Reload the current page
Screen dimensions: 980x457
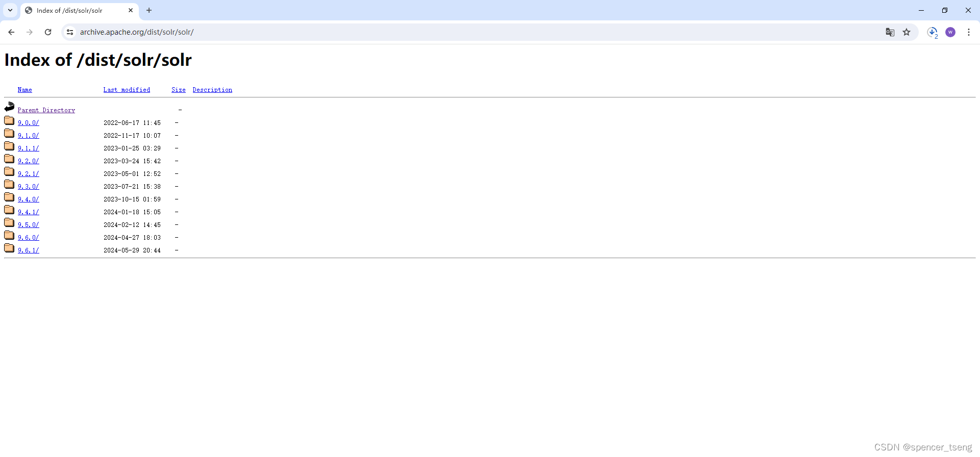click(48, 32)
